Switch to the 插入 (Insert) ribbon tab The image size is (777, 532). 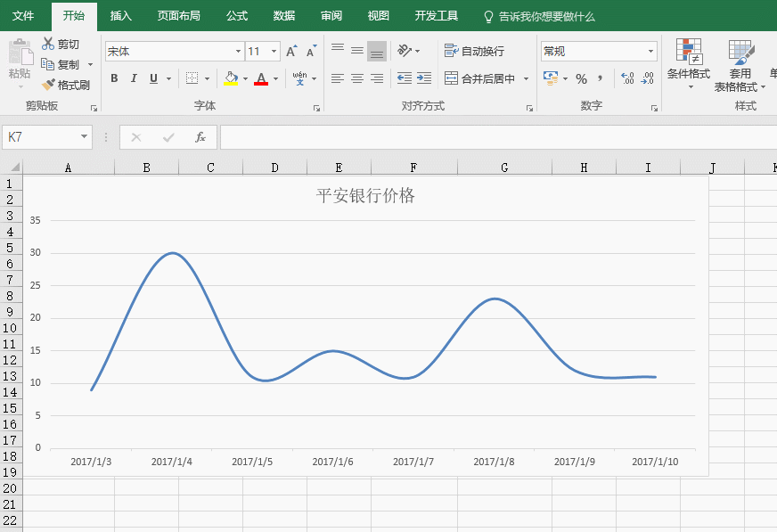click(x=120, y=16)
